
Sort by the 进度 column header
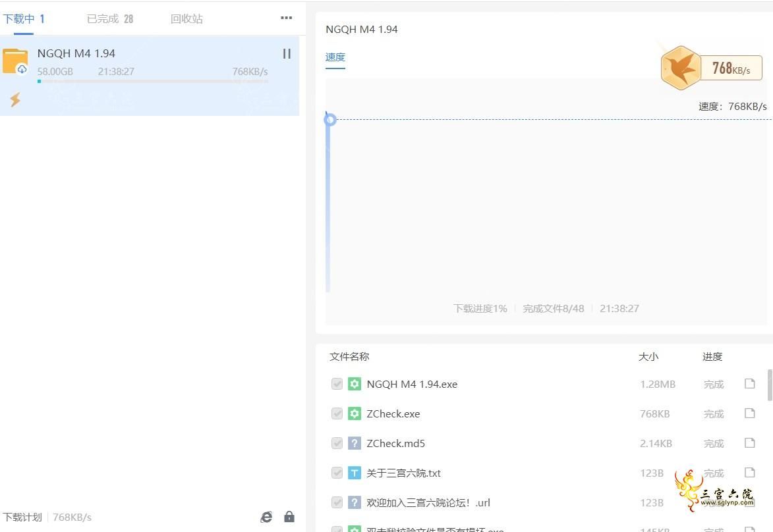(712, 357)
